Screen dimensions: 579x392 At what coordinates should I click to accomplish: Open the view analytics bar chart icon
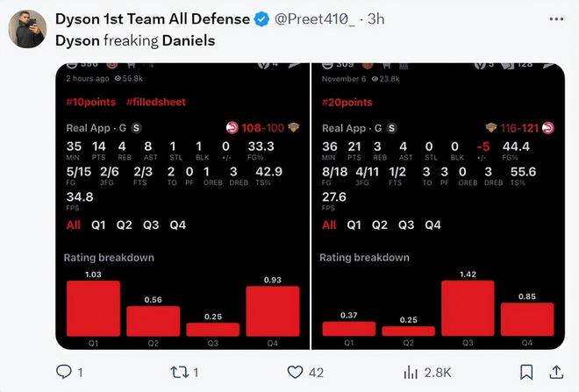tap(411, 372)
